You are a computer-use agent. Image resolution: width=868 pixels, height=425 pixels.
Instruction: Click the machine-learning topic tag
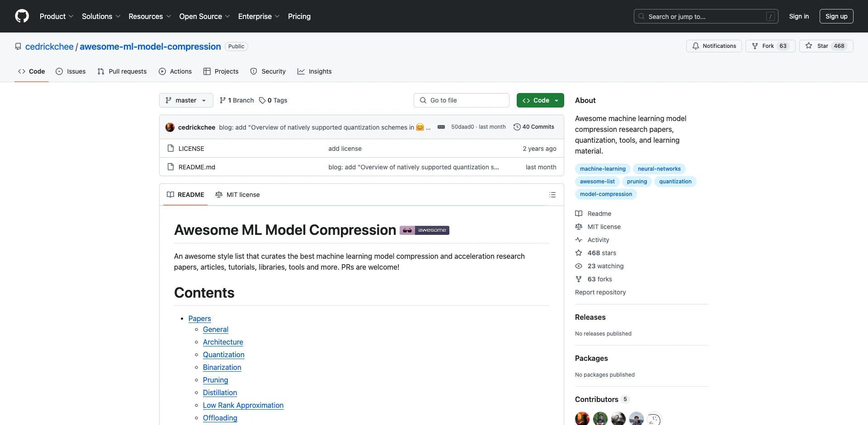(603, 169)
